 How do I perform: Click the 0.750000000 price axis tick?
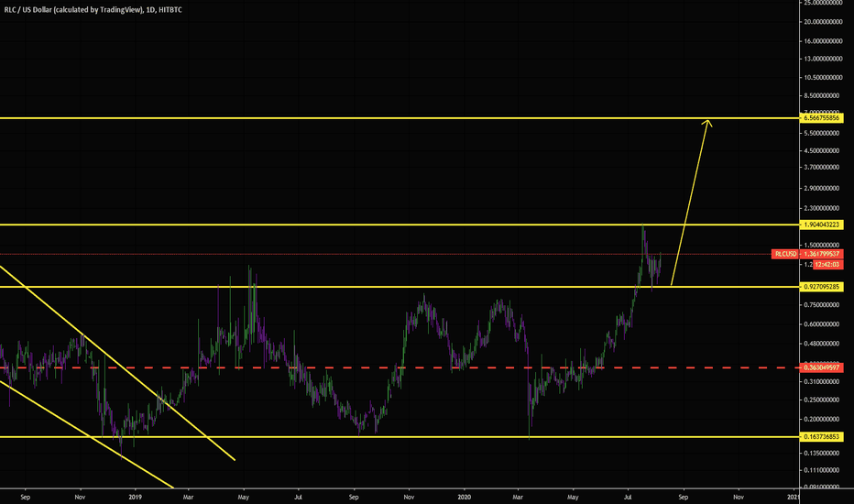pyautogui.click(x=822, y=305)
